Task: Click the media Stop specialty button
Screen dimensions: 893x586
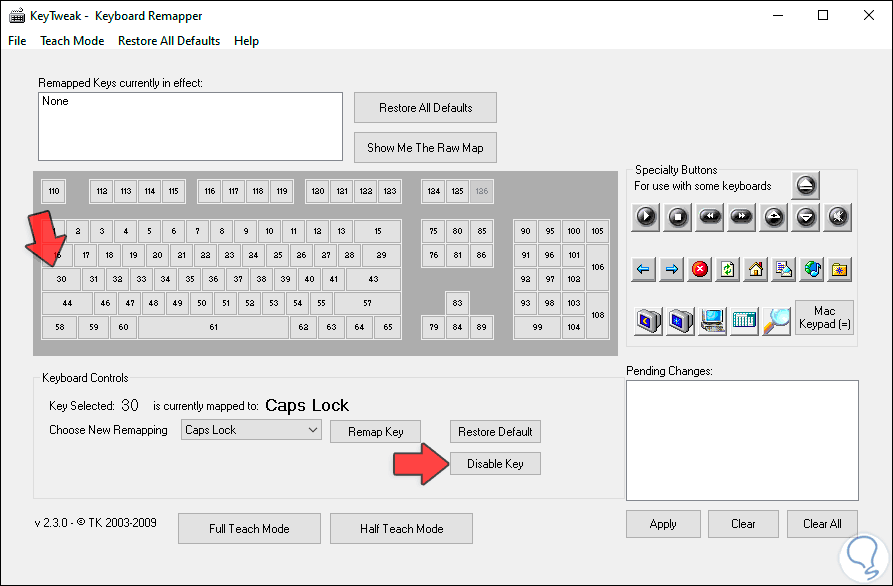Action: point(679,215)
